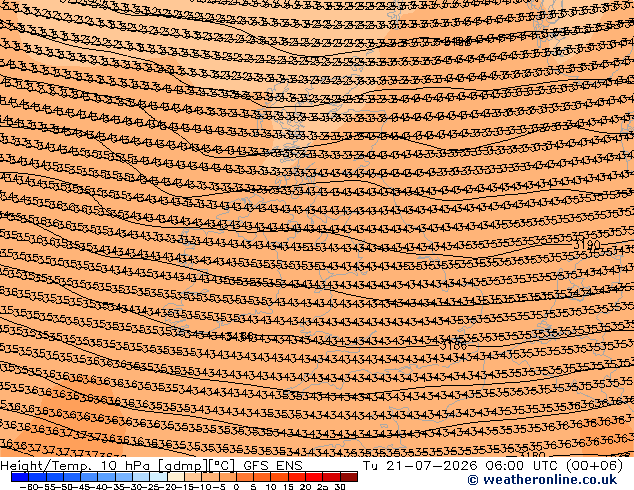Click the eastern 3186 contour label

coord(453,346)
